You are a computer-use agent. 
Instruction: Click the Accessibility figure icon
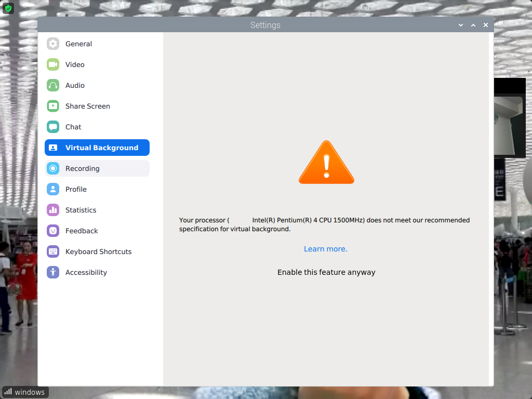coord(53,272)
